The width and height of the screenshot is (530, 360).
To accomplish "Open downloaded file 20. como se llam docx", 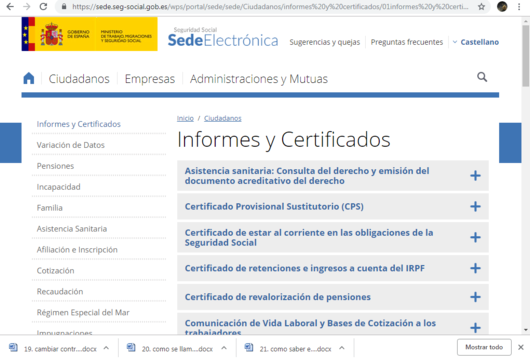I will click(170, 348).
